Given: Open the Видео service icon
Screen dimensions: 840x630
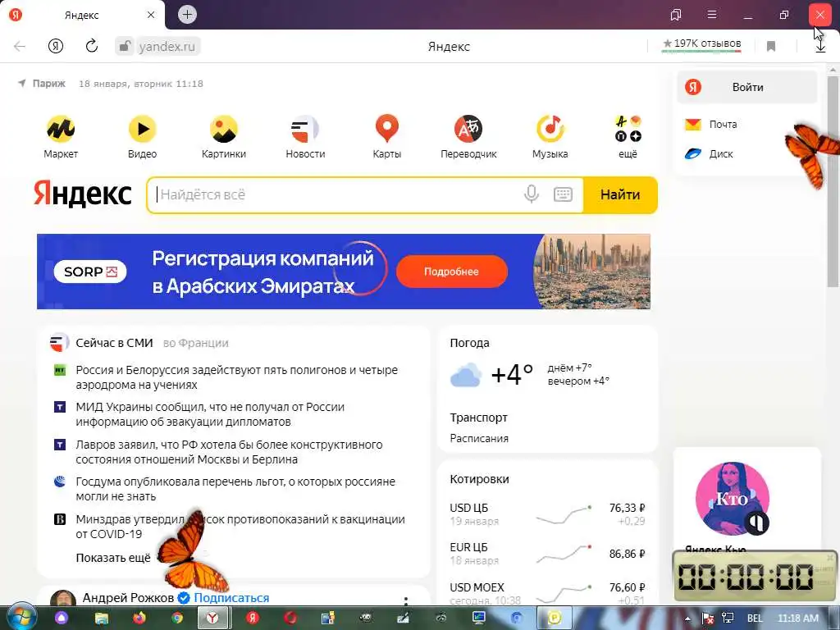Looking at the screenshot, I should pos(142,129).
